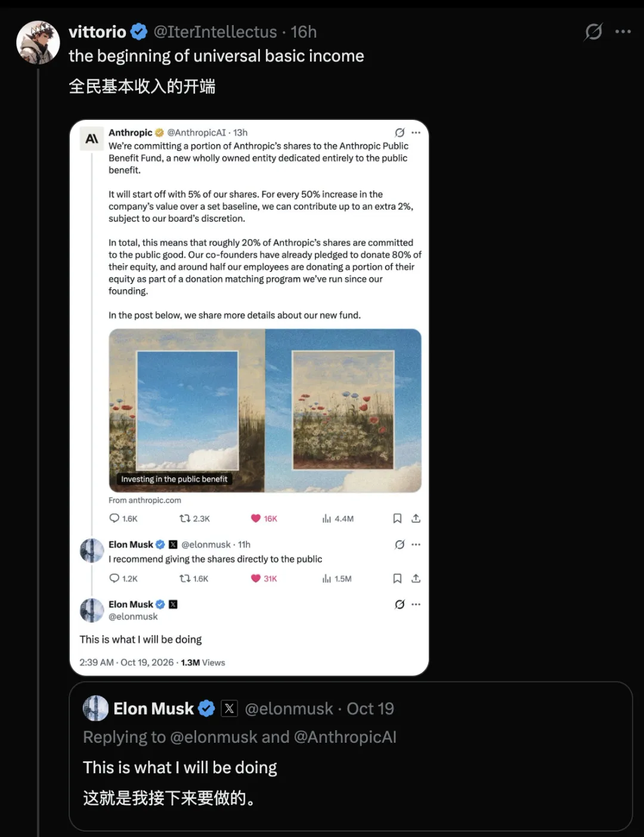Click the repost icon showing 1.6K
The height and width of the screenshot is (837, 644).
[185, 578]
